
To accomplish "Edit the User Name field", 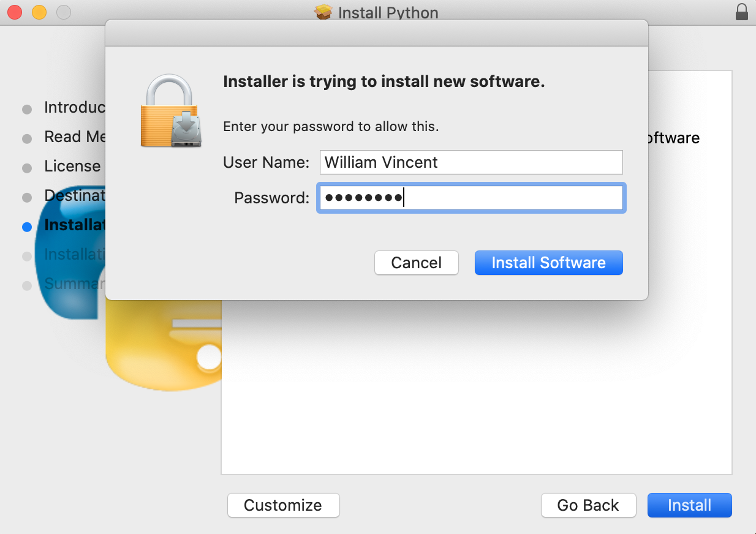I will pyautogui.click(x=471, y=162).
